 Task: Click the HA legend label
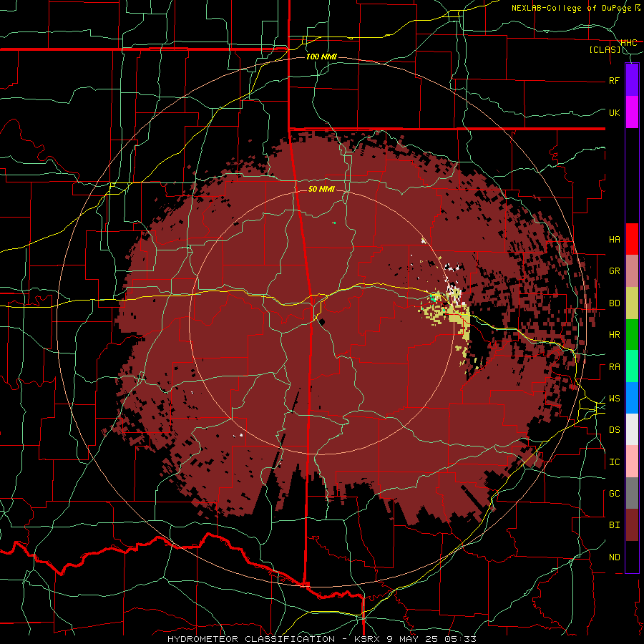(614, 239)
